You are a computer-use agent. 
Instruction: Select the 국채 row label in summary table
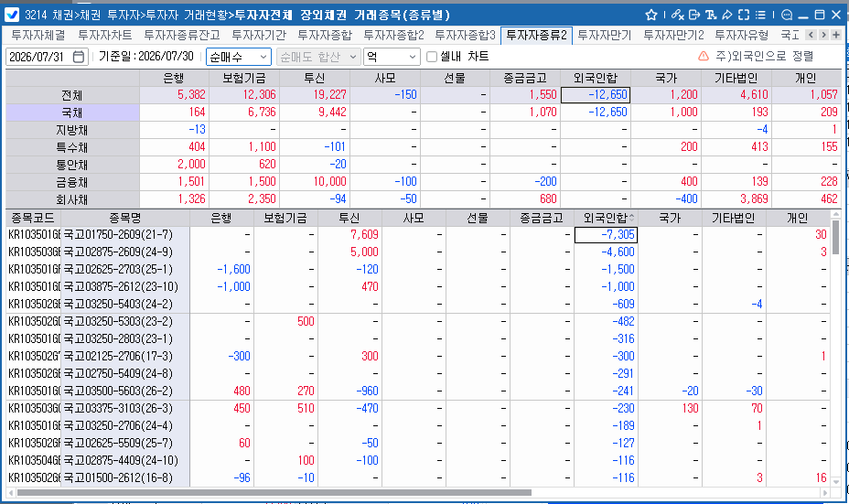pos(72,113)
